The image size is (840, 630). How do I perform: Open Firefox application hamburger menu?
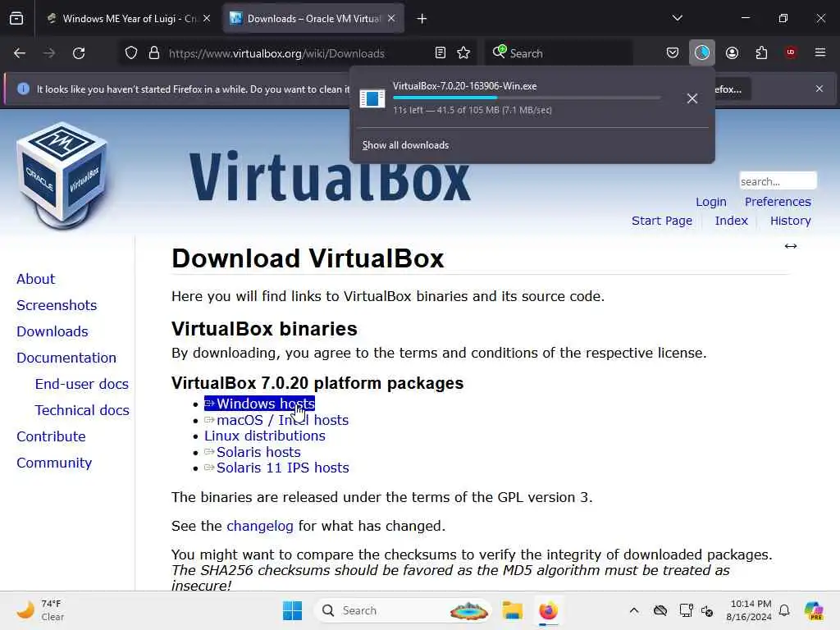tap(820, 52)
